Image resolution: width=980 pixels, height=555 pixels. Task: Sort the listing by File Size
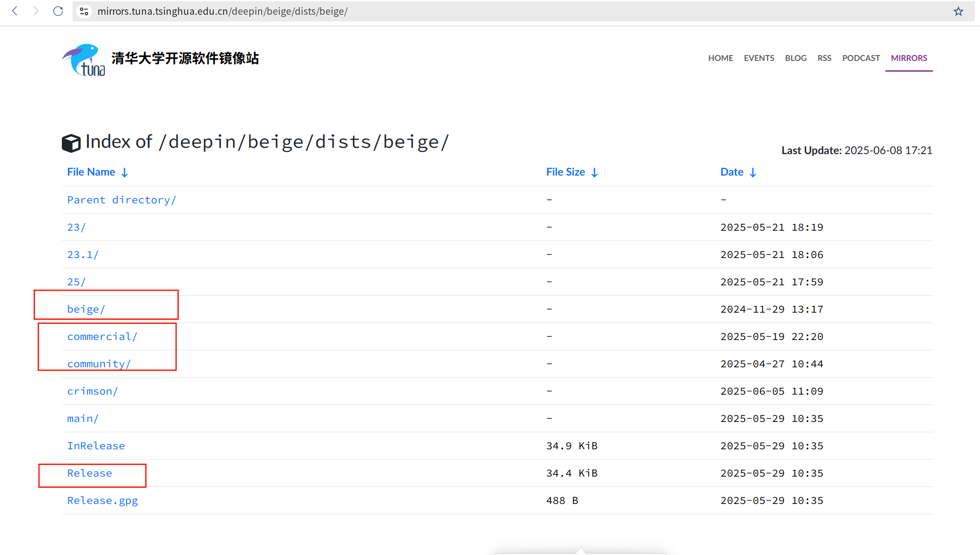pos(572,172)
